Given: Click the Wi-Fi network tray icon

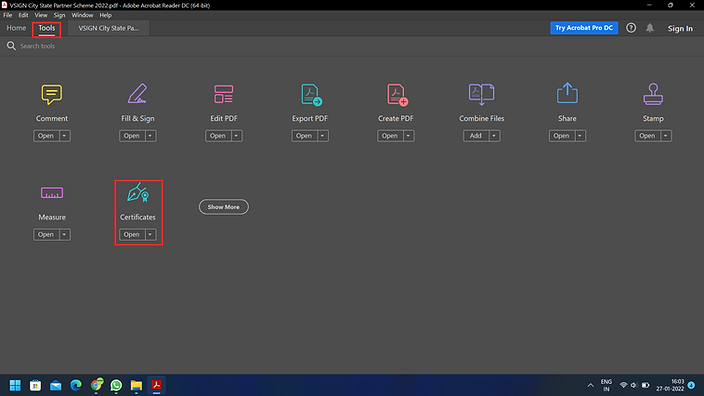Looking at the screenshot, I should 623,385.
